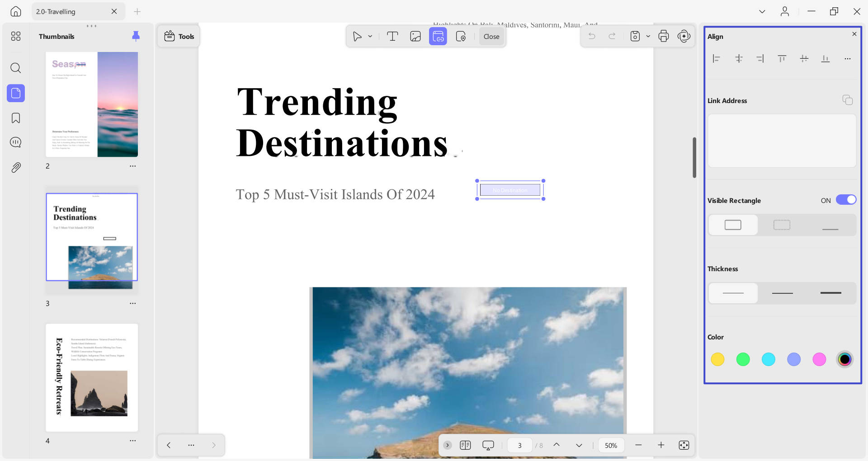Expand the save options dropdown arrow
Viewport: 868px width, 461px height.
pos(648,37)
